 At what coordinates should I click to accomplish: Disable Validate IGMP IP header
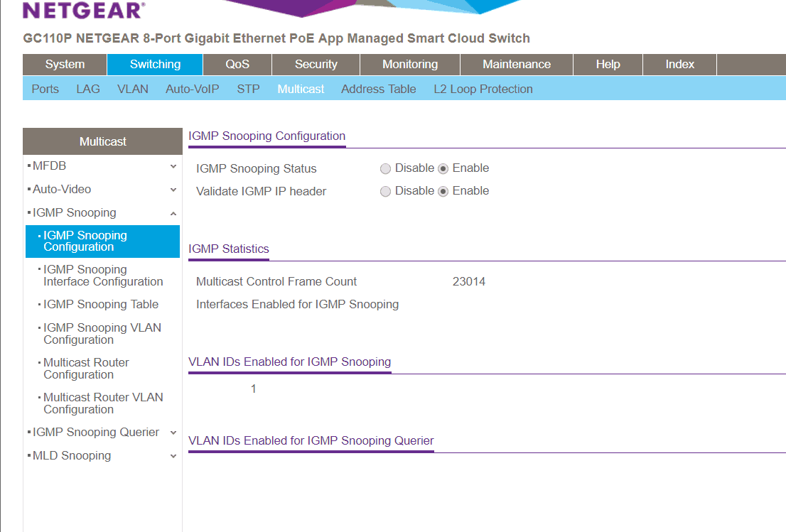tap(385, 192)
